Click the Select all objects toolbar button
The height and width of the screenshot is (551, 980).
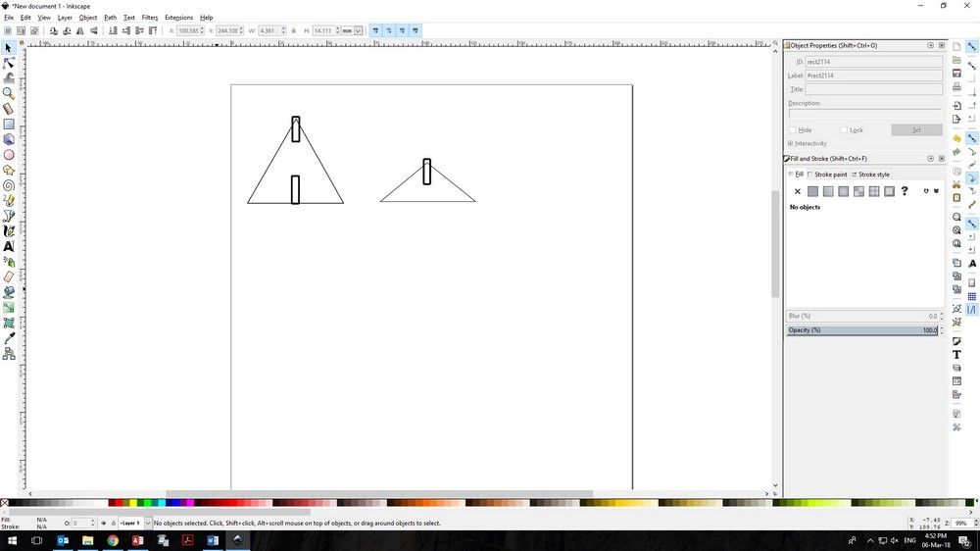click(x=8, y=30)
